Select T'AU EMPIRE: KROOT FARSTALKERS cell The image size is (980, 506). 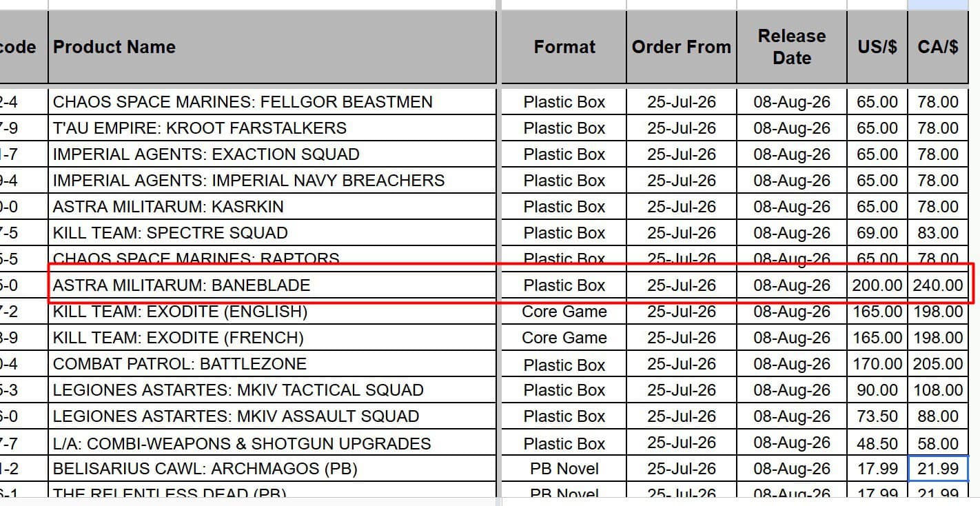coord(272,128)
